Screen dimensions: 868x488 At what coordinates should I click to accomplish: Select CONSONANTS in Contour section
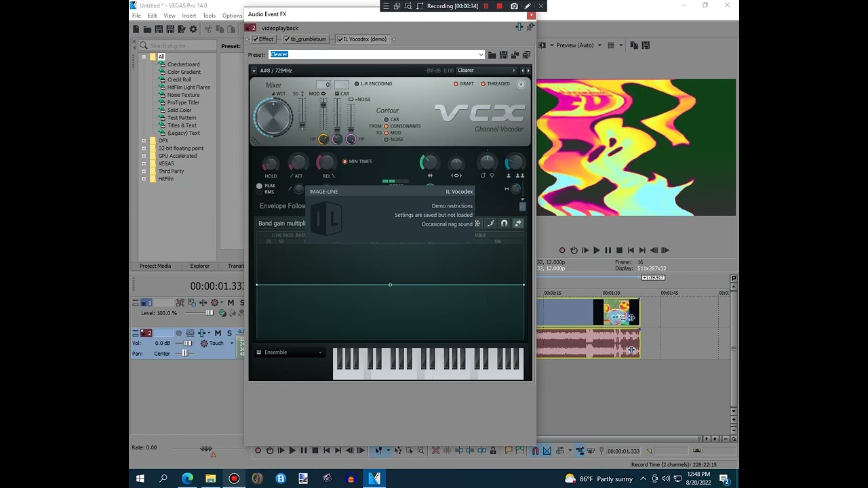(x=387, y=126)
